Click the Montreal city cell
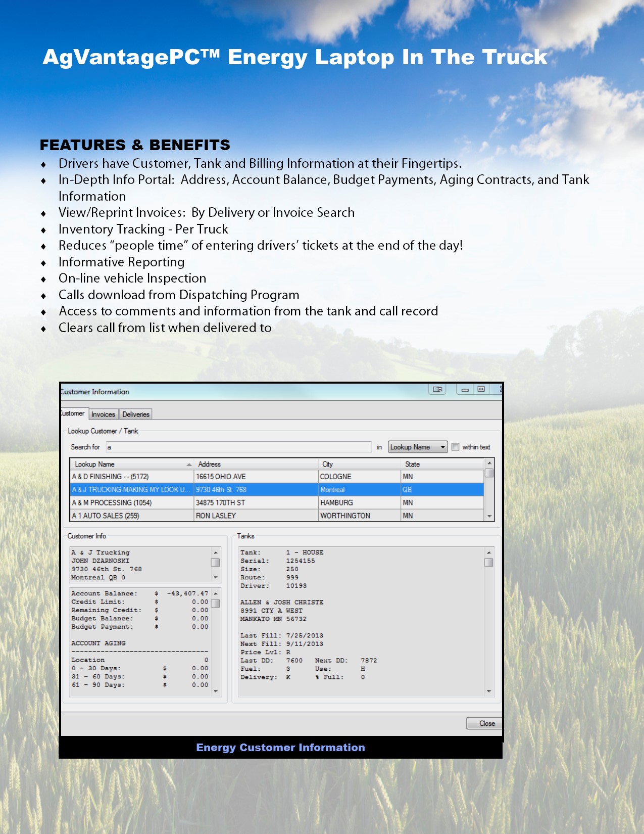This screenshot has width=644, height=834. click(360, 490)
